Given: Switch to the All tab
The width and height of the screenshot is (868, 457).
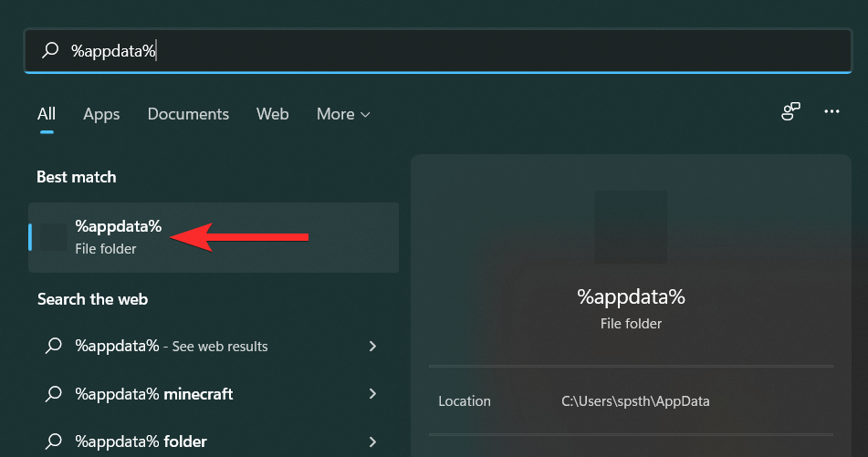Looking at the screenshot, I should point(47,114).
